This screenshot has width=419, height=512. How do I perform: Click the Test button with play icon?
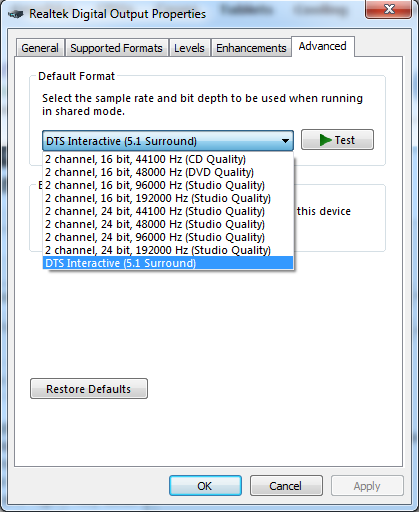coord(337,140)
